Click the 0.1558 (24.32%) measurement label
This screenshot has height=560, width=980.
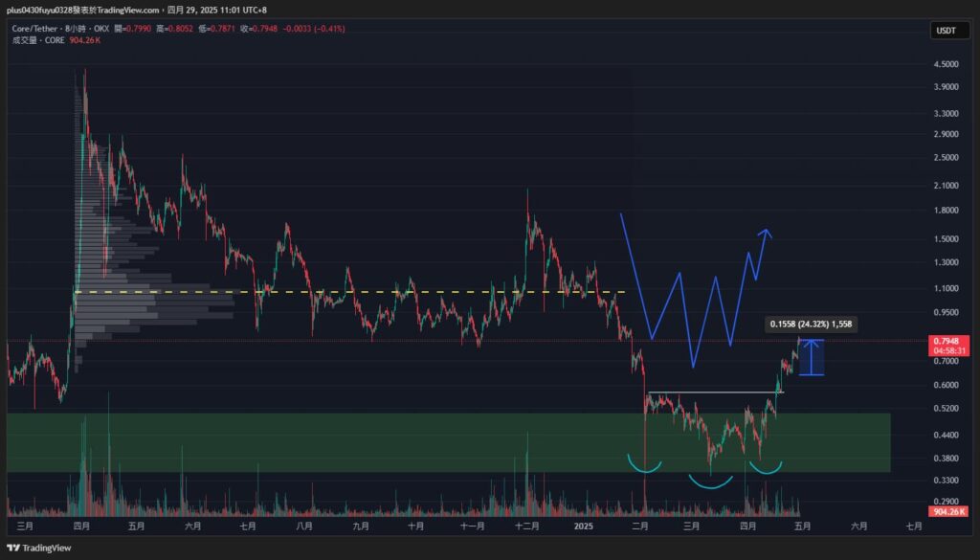click(812, 325)
